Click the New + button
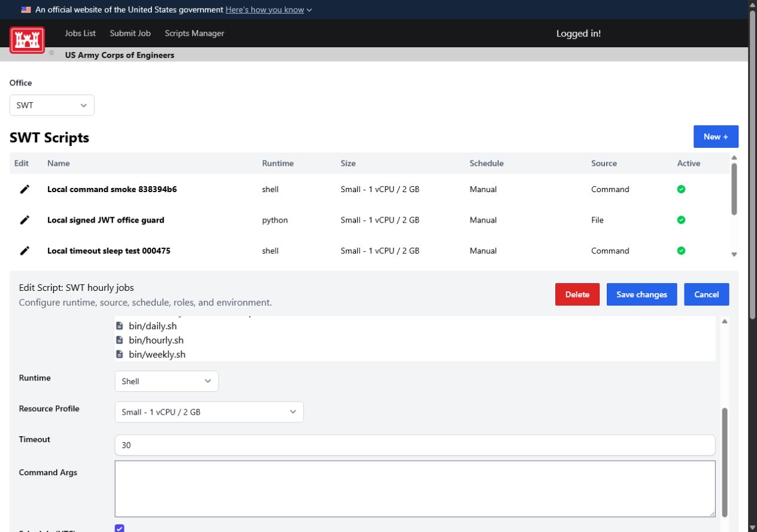Image resolution: width=757 pixels, height=532 pixels. pyautogui.click(x=716, y=136)
